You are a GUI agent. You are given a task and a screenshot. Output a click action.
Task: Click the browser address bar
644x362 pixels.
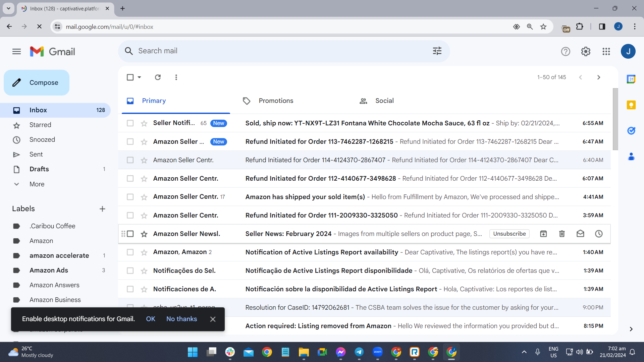pos(285,27)
